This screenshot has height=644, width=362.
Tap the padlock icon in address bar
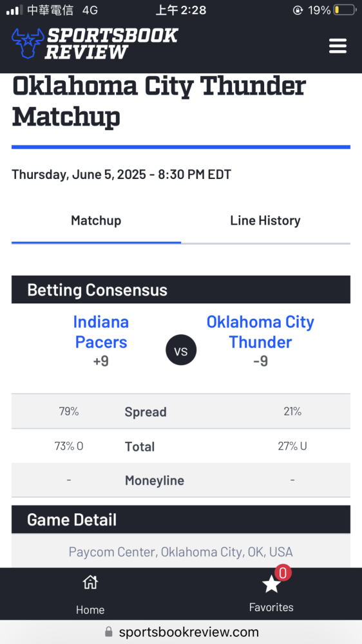tap(108, 631)
